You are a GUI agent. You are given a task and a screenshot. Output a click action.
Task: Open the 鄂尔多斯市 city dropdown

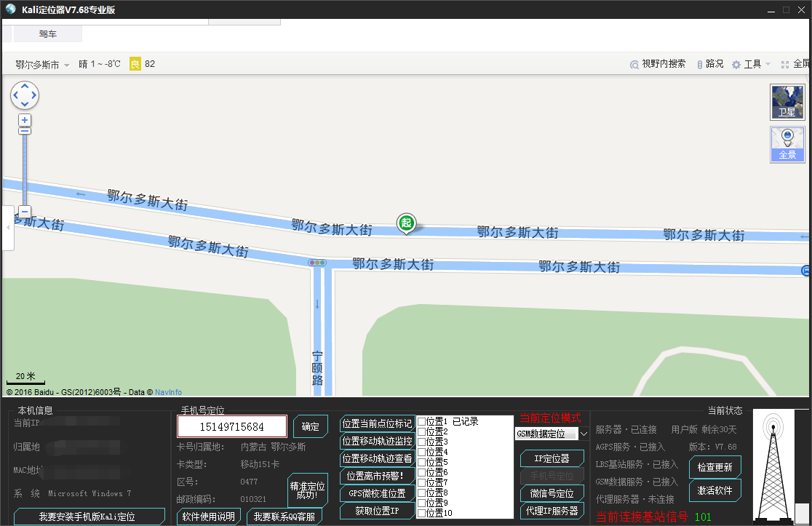click(x=42, y=65)
